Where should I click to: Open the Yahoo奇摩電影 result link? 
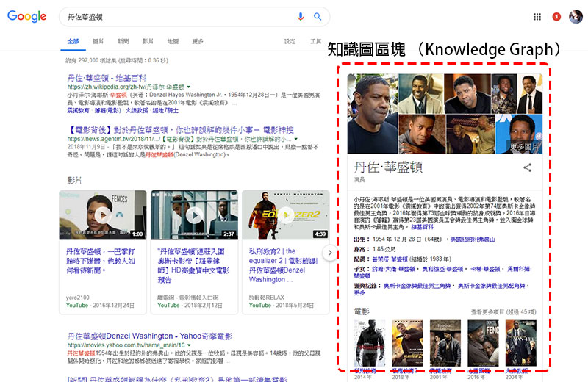(150, 336)
